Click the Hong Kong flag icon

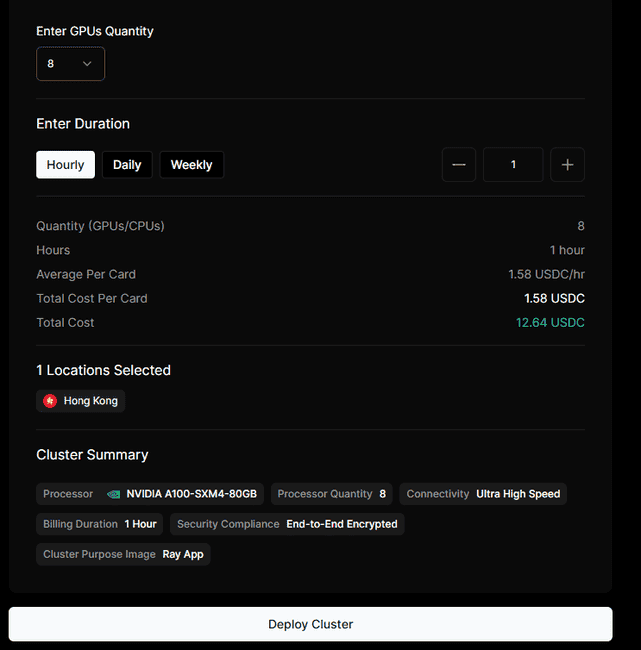[x=50, y=401]
